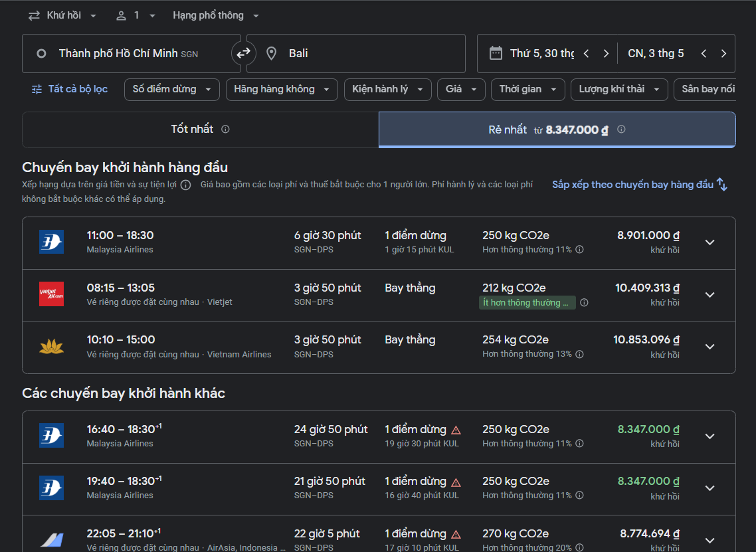Swap origin and destination with arrows icon
This screenshot has height=552, width=756.
pos(243,53)
